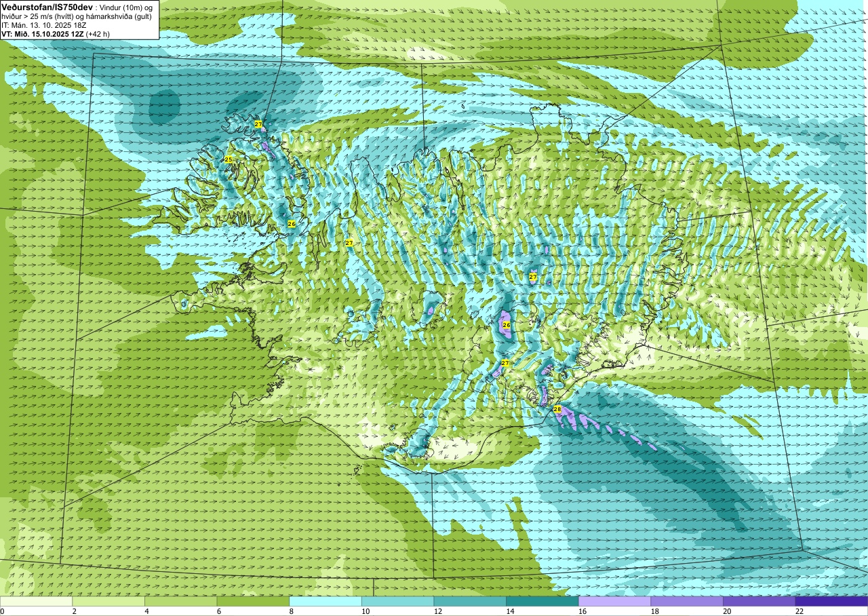Click the 'Veðurstofan/IS750dev' title text

[x=46, y=6]
